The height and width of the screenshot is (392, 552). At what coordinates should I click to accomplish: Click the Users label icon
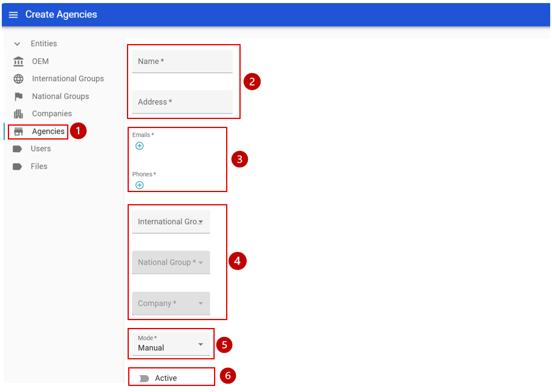[x=18, y=149]
